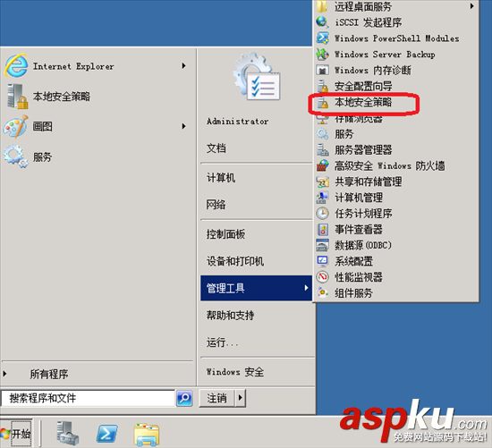Screen dimensions: 492x448
Task: Select 系统配置 label
Action: (353, 261)
